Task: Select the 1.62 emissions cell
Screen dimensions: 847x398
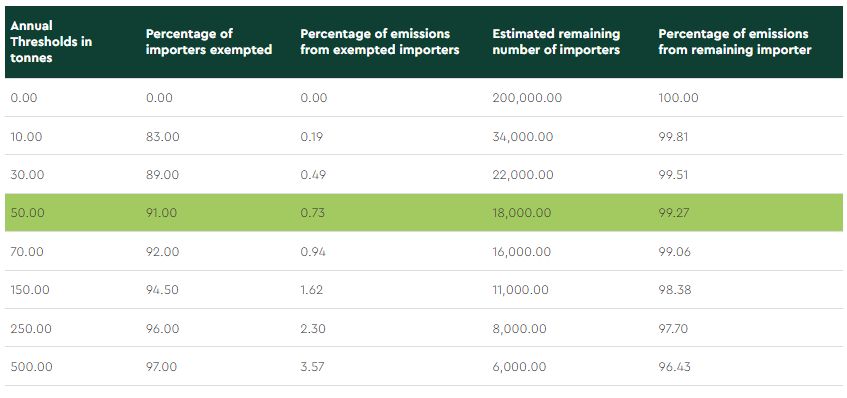Action: 311,290
